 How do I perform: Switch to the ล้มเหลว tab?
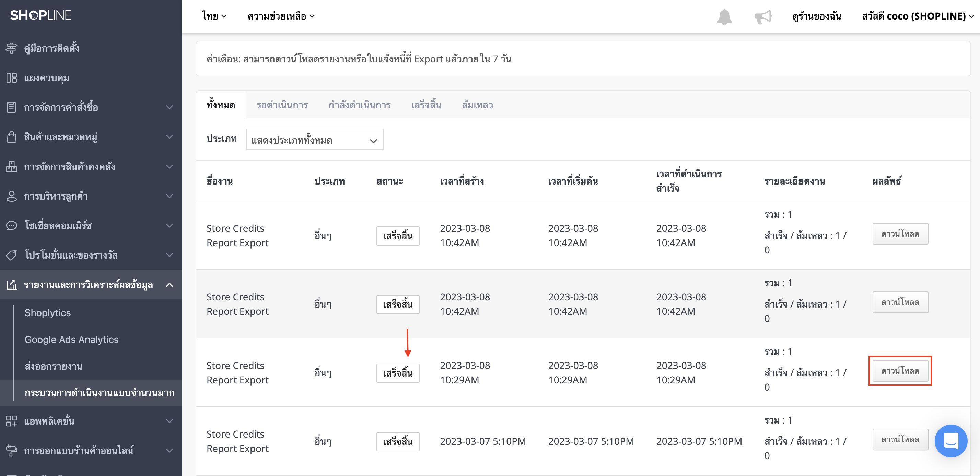tap(477, 105)
